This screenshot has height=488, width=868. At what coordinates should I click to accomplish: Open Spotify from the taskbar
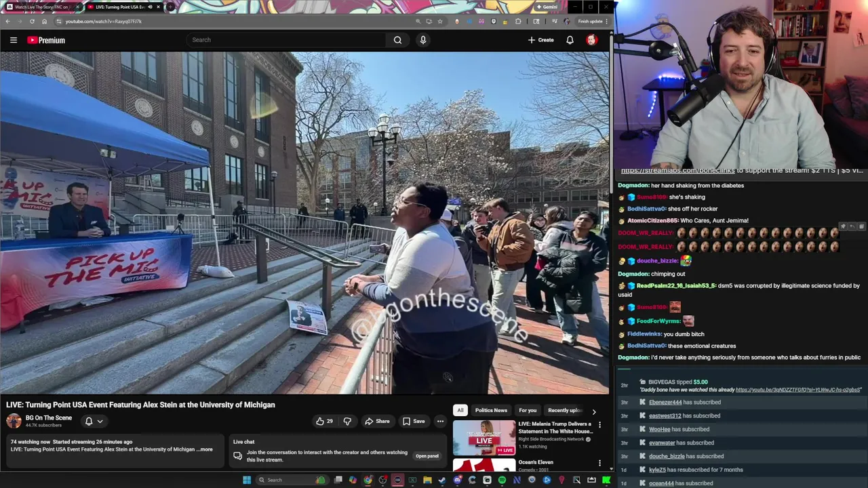(x=502, y=480)
